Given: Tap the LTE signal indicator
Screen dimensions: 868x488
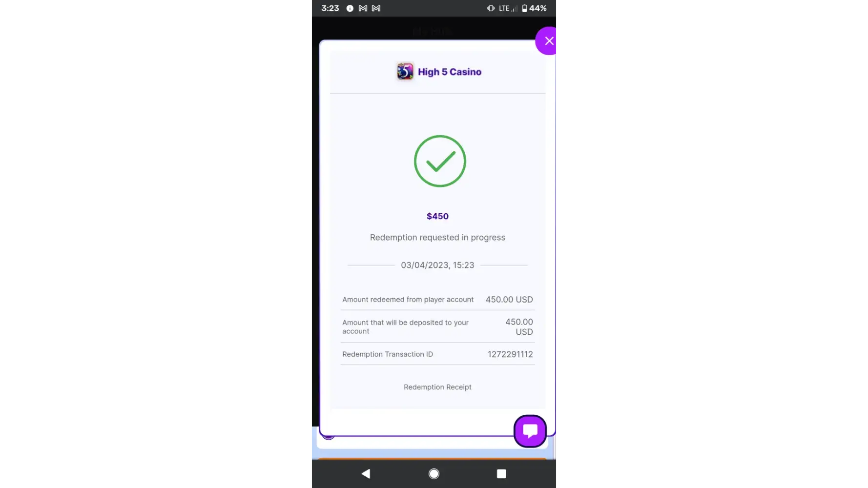Looking at the screenshot, I should coord(508,8).
